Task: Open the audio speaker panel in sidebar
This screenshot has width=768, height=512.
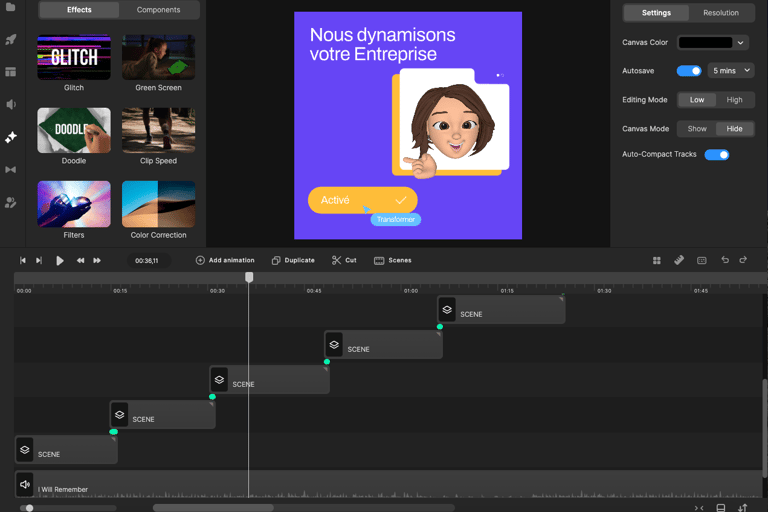Action: point(11,104)
